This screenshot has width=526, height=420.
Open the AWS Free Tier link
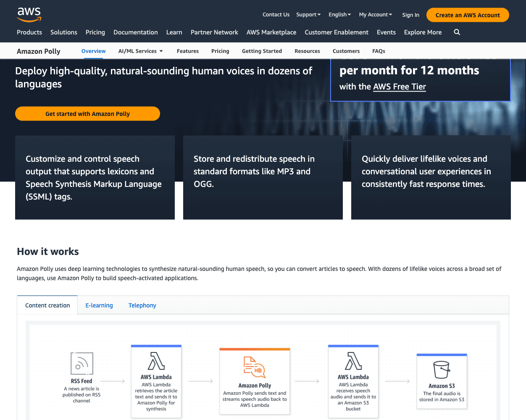400,87
